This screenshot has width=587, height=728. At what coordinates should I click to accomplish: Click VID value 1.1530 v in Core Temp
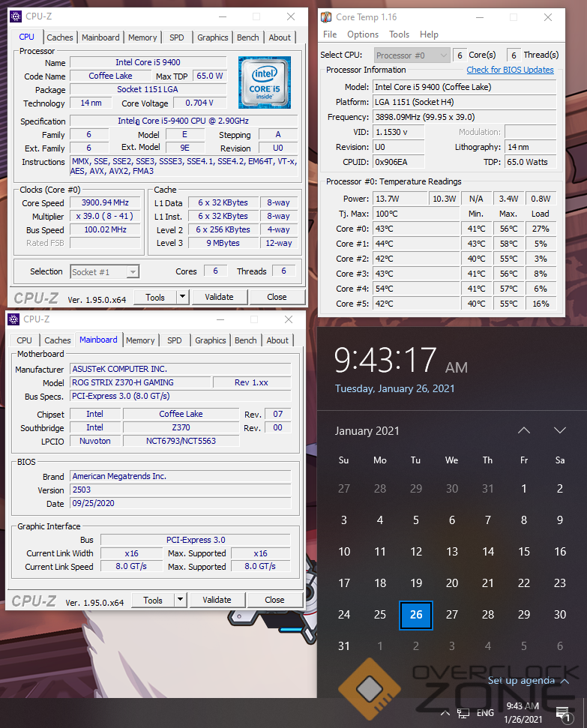398,132
